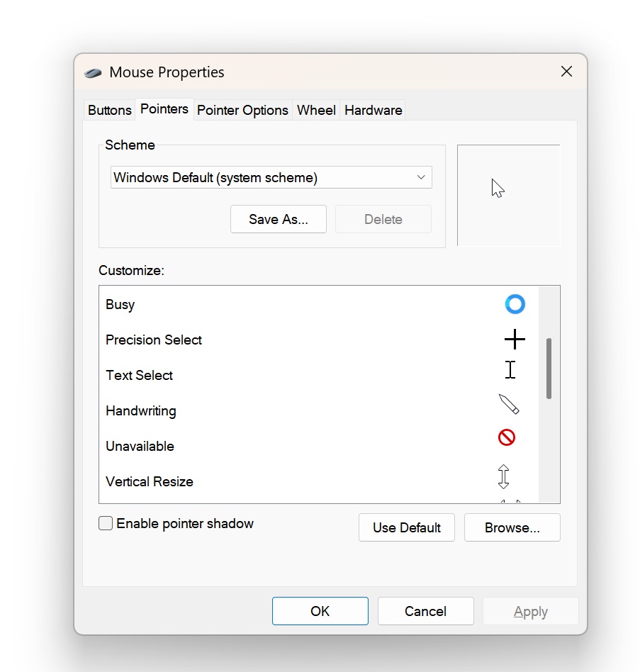Click the Cancel button
This screenshot has height=672, width=640.
[425, 611]
